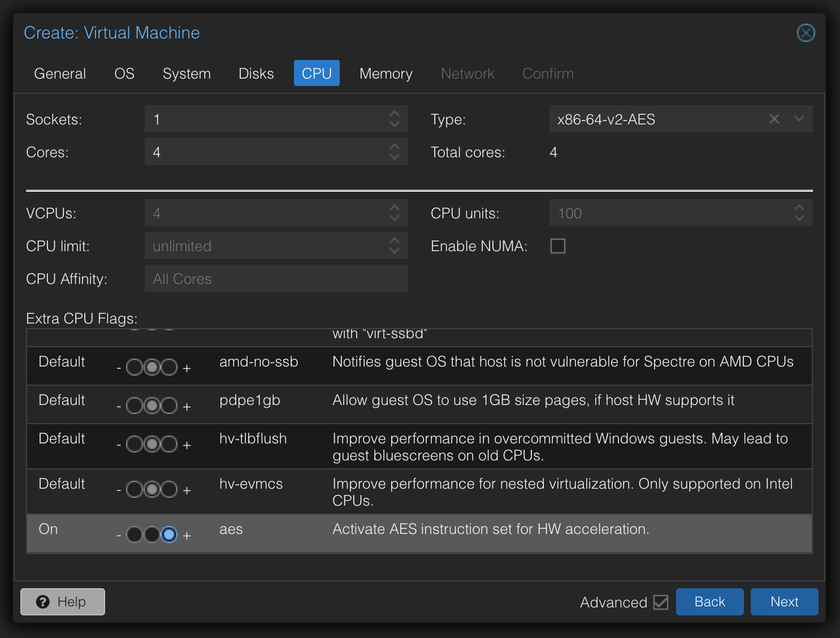The image size is (840, 638).
Task: Enable the hv-tlbflush flag
Action: pos(169,444)
